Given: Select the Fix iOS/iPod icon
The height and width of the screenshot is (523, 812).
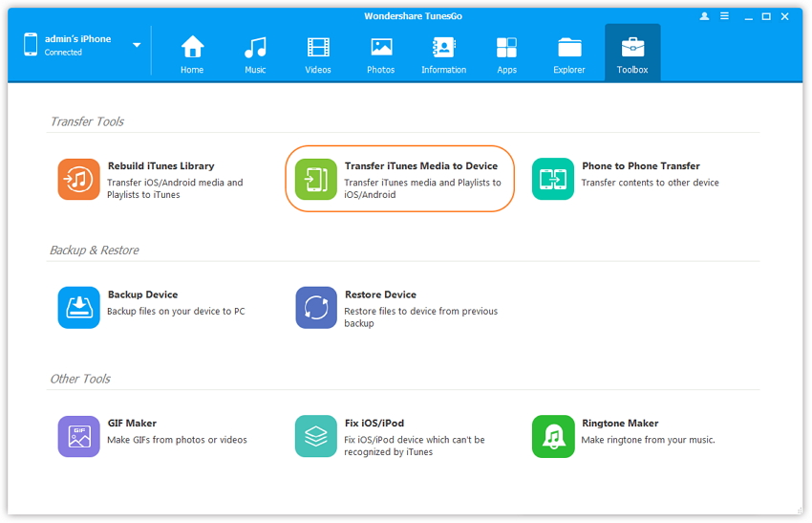Looking at the screenshot, I should 316,436.
